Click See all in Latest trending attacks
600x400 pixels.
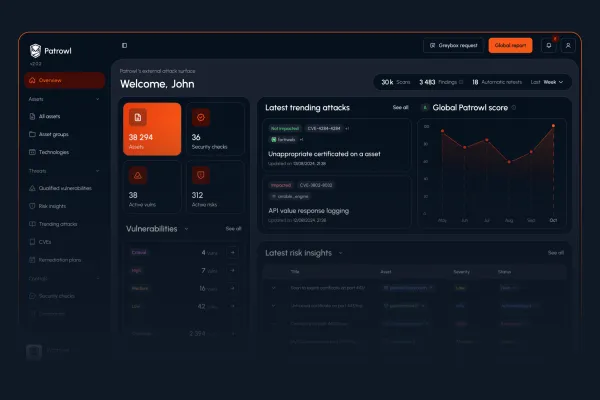coord(400,106)
